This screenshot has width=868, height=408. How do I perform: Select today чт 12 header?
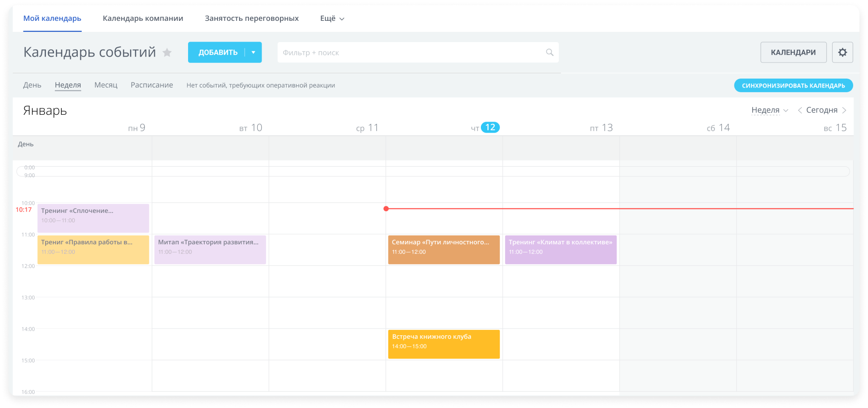pos(485,127)
